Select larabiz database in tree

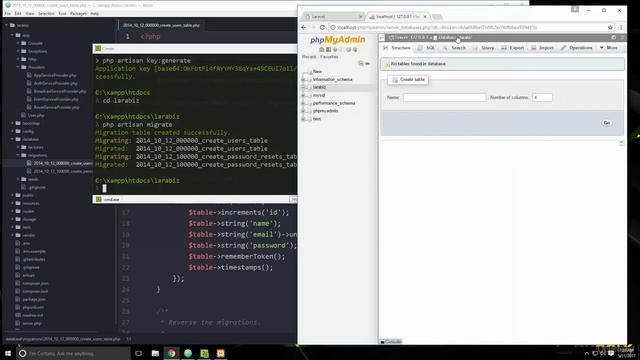coord(319,87)
